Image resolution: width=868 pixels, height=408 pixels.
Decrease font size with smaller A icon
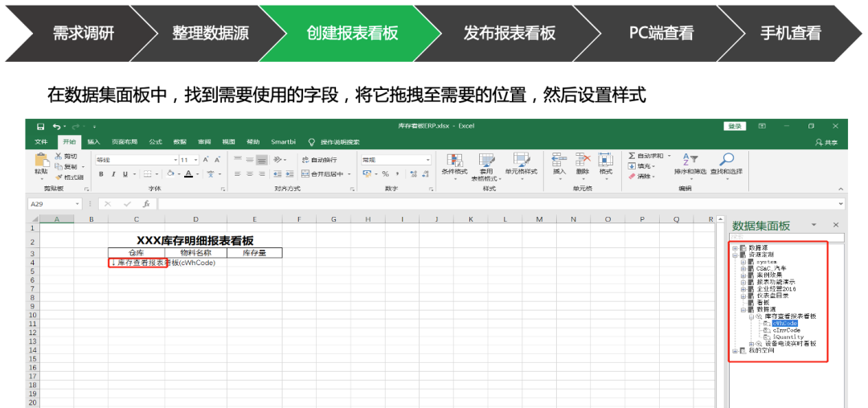pyautogui.click(x=217, y=160)
